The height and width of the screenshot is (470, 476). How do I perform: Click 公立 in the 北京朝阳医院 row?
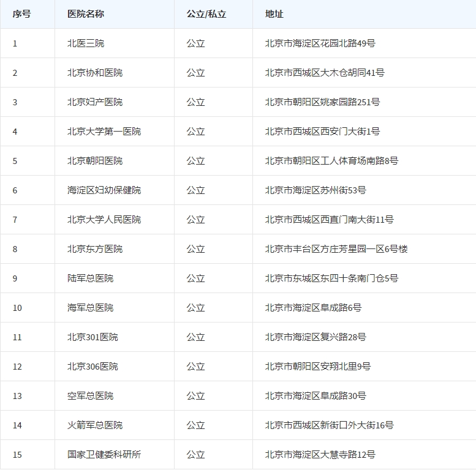[195, 161]
